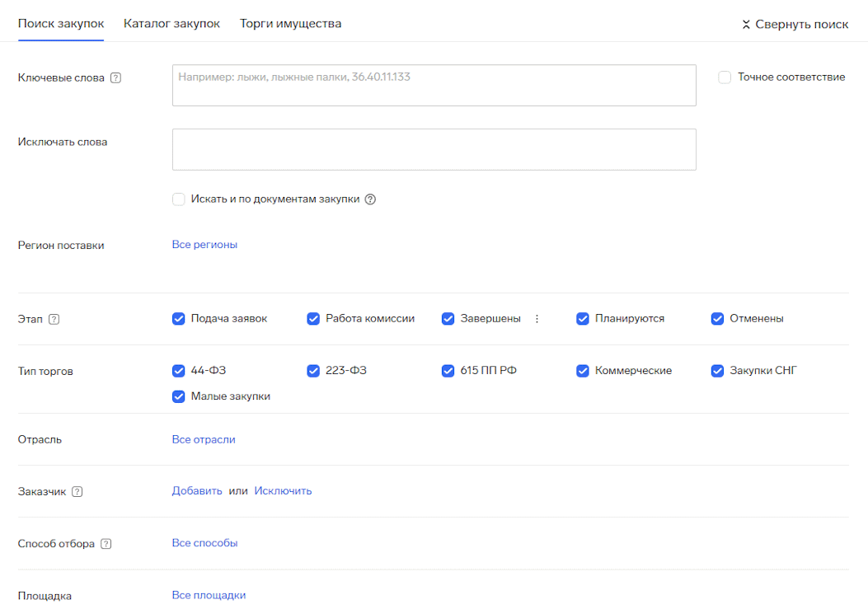Toggle Планируются stage checkbox
868x609 pixels.
click(582, 319)
